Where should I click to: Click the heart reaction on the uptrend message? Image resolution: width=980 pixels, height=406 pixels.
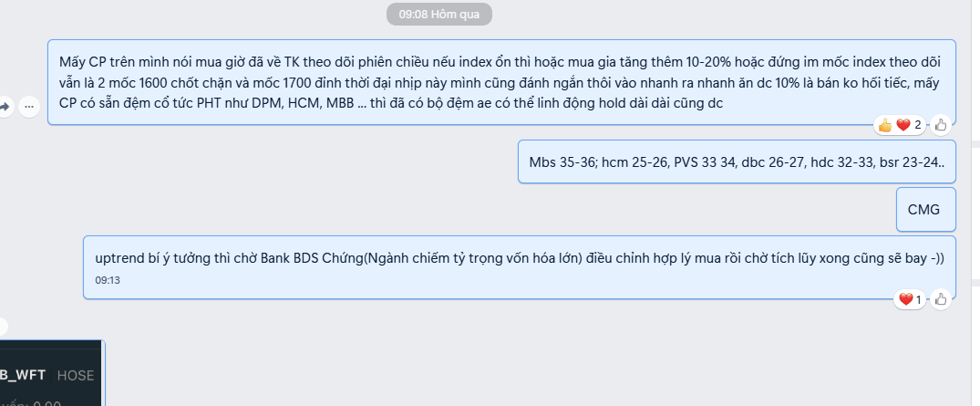click(905, 298)
